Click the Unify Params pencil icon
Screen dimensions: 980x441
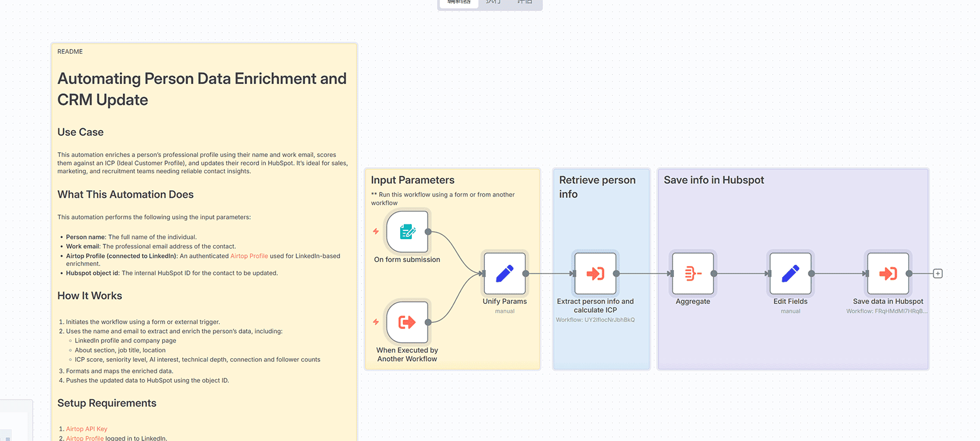[x=504, y=273]
